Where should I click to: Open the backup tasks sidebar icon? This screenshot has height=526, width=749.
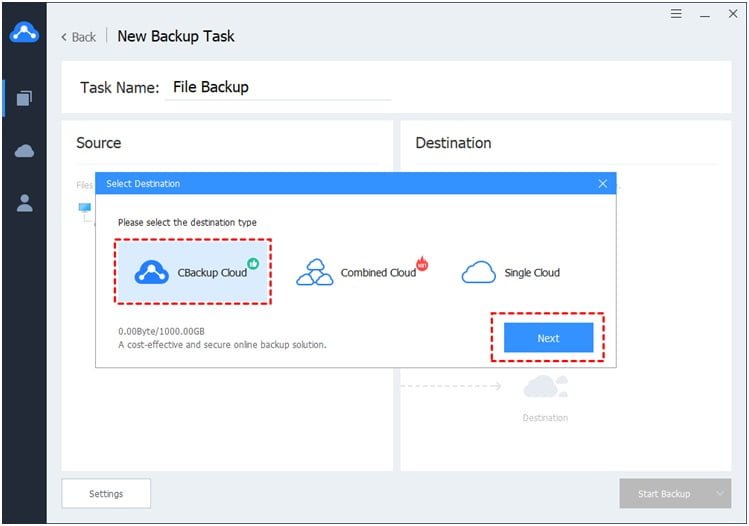point(24,98)
